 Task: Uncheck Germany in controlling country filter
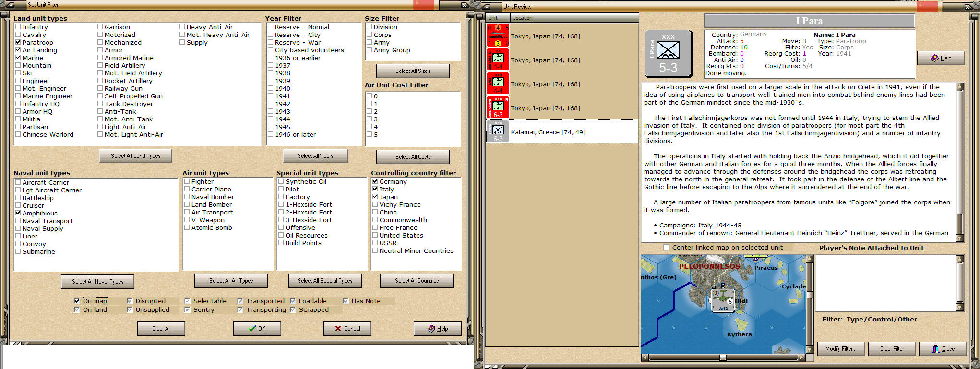[375, 181]
